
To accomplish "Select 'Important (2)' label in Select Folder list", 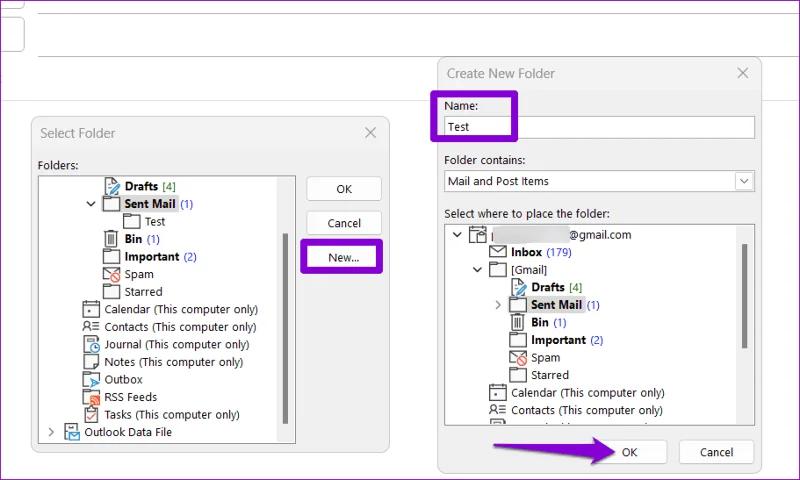I will (x=160, y=257).
